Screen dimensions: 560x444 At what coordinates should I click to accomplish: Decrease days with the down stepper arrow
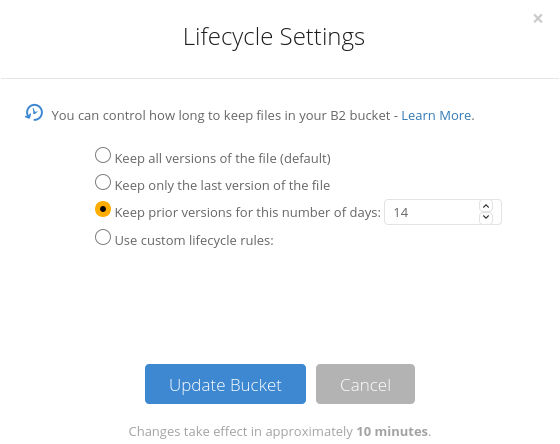coord(486,217)
